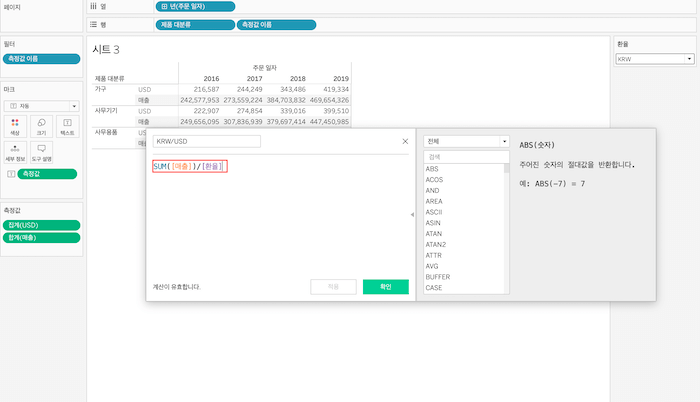Screen dimensions: 700x402
Task: Open the Detail (세부 정보) marks card
Action: (x=15, y=152)
